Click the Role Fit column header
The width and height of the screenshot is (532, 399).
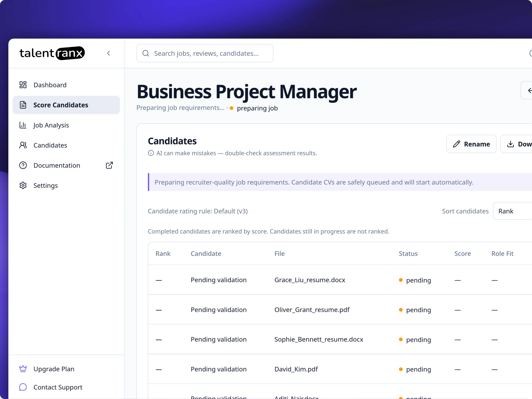502,254
